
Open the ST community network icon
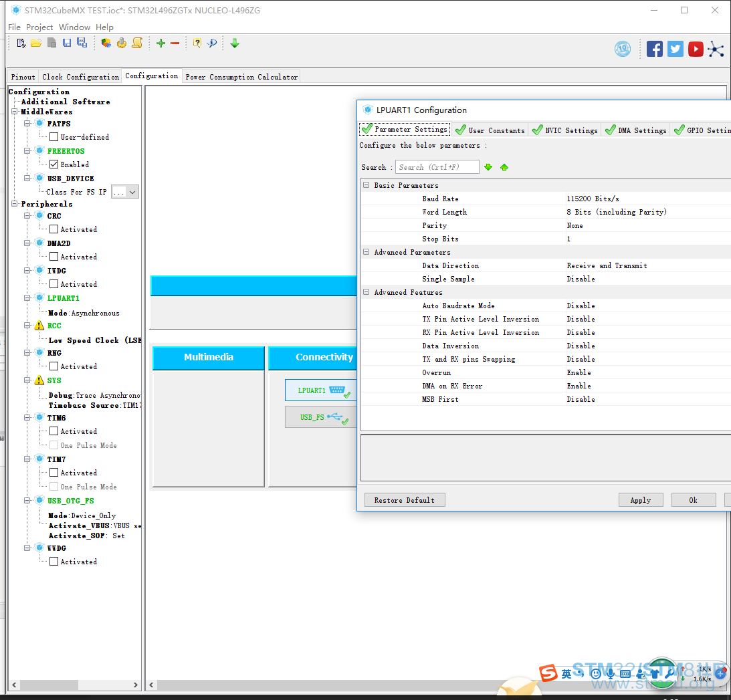coord(716,49)
